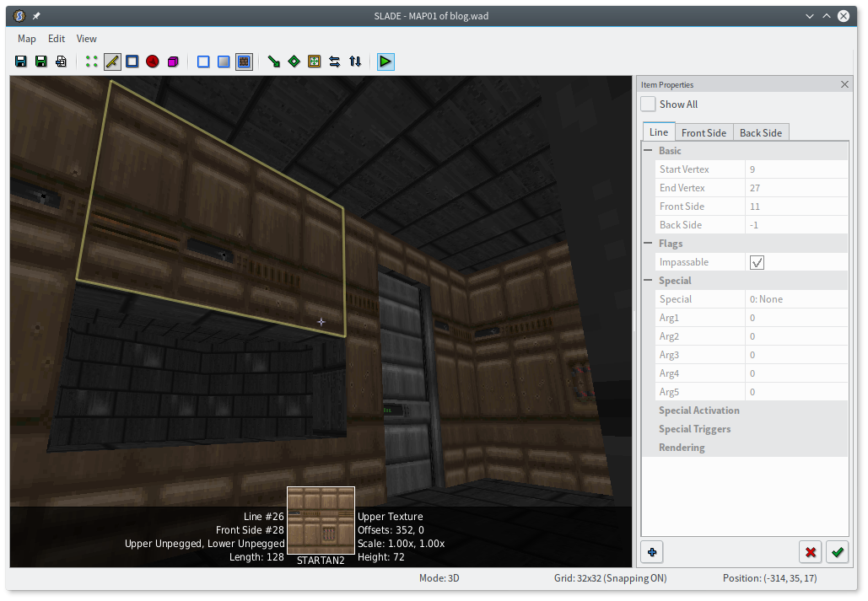The image size is (868, 601).
Task: Switch to the Back Side tab
Action: coord(761,133)
